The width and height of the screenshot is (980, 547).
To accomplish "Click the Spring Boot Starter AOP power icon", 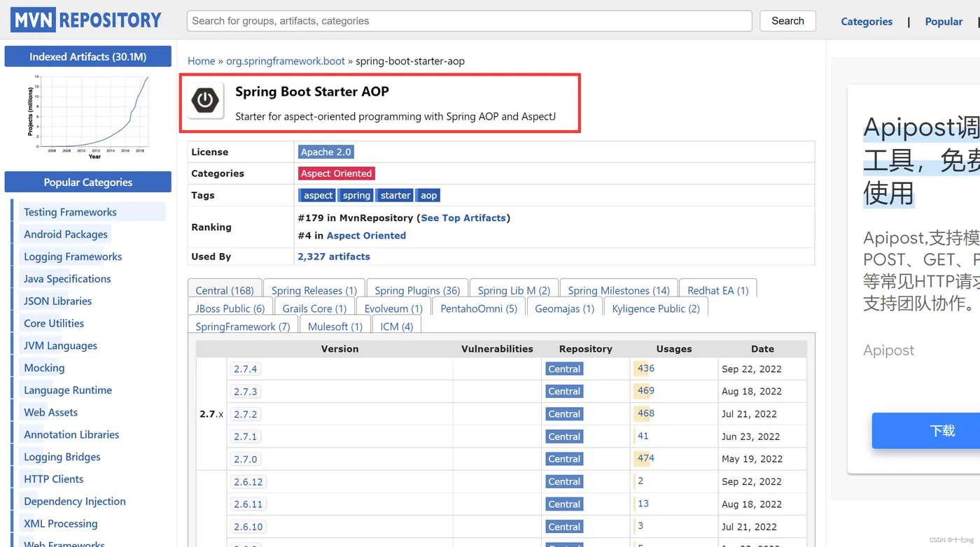I will point(205,101).
